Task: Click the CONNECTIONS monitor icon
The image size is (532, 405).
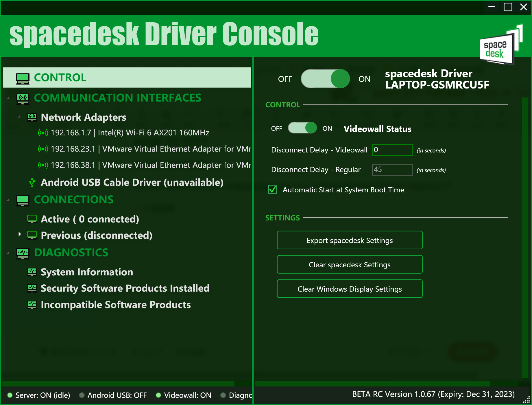Action: coord(23,200)
